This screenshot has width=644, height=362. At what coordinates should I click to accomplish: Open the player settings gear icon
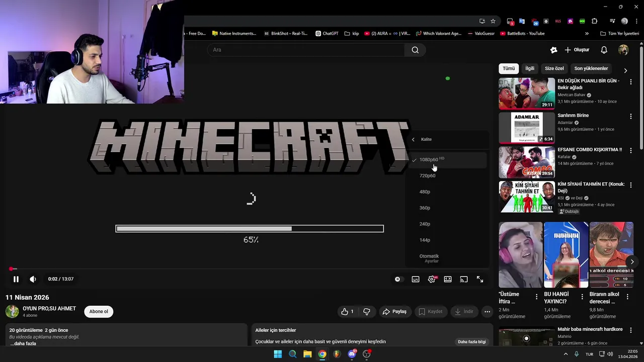point(432,279)
